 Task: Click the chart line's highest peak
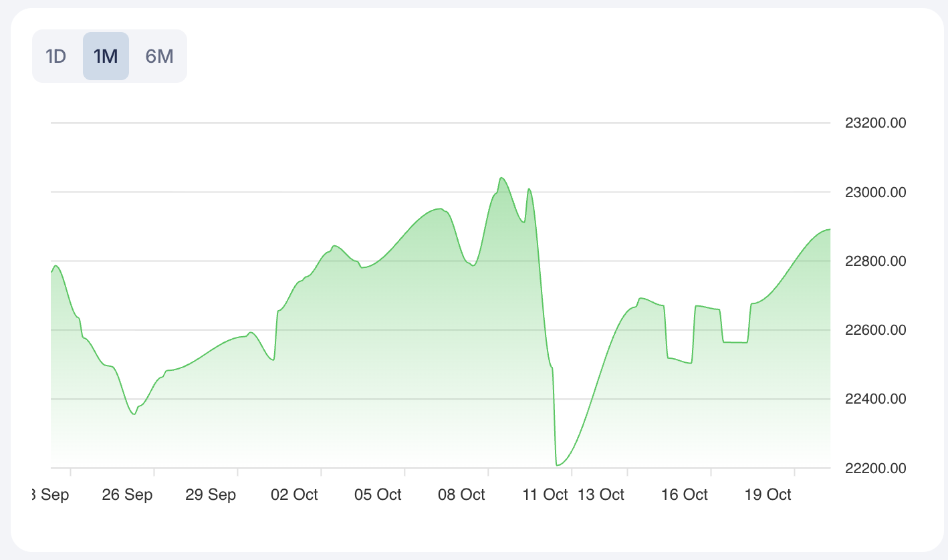point(501,178)
